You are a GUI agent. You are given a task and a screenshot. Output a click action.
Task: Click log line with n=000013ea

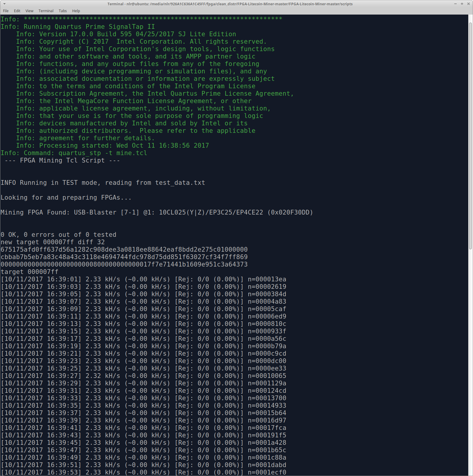click(144, 279)
